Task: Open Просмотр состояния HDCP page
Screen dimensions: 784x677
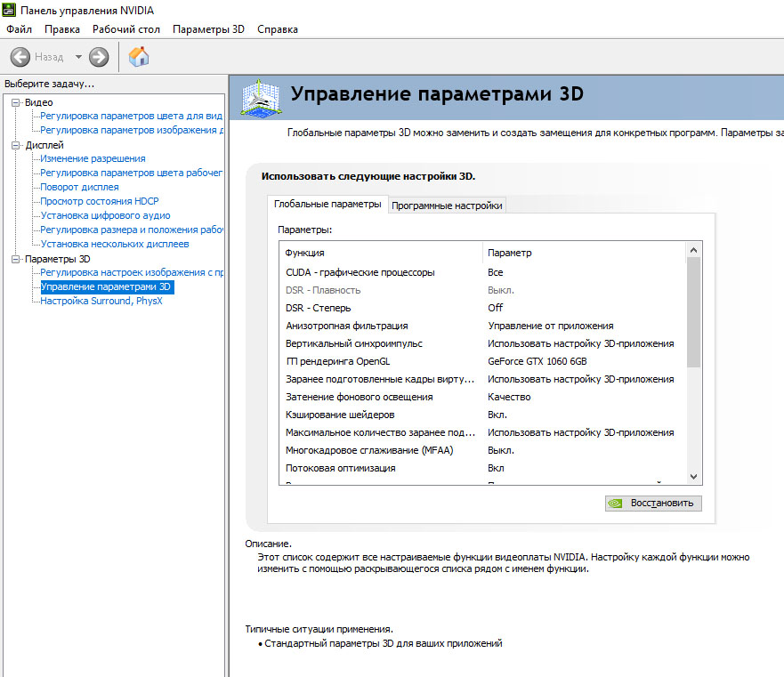Action: [x=100, y=201]
